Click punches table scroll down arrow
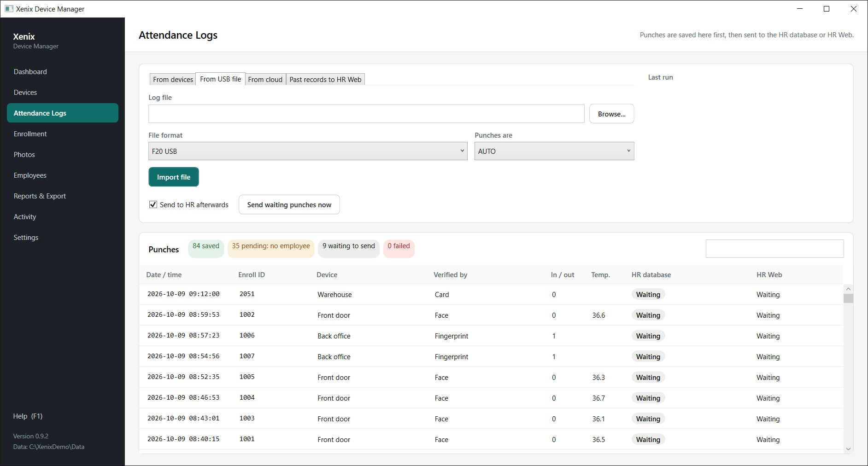This screenshot has height=466, width=868. click(848, 449)
